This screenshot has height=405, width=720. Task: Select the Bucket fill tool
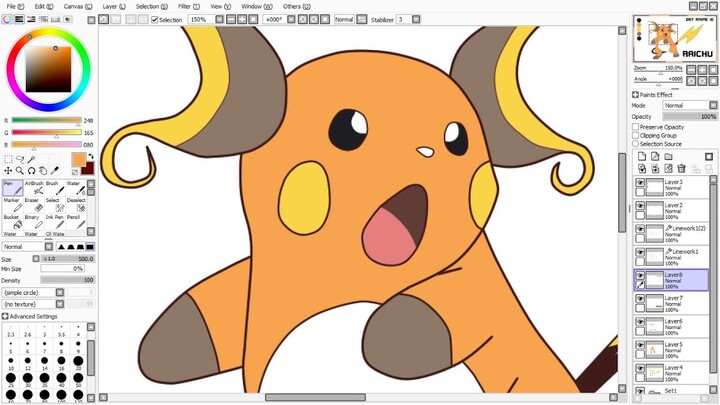(12, 222)
